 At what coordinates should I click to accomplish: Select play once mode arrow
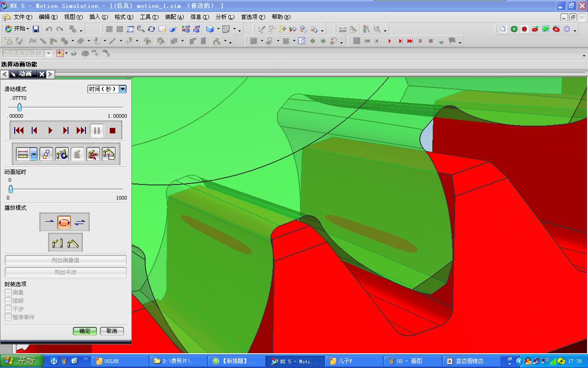tap(49, 222)
